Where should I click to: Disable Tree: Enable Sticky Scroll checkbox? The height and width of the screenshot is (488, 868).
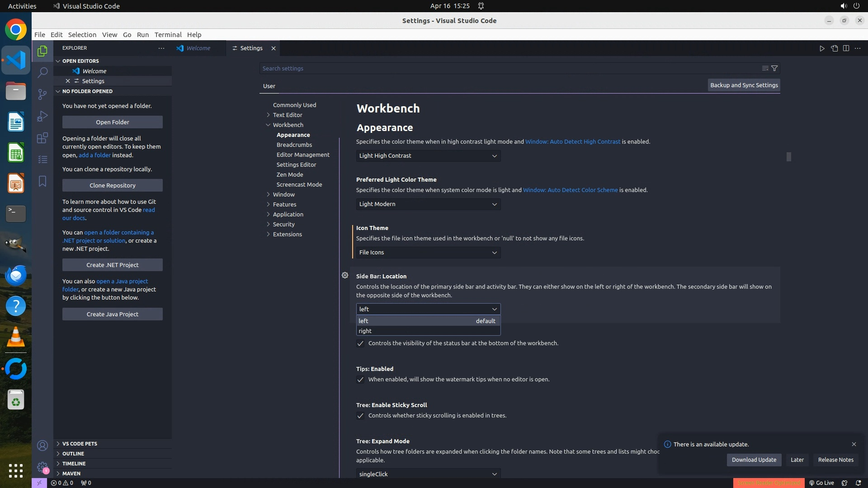(360, 416)
